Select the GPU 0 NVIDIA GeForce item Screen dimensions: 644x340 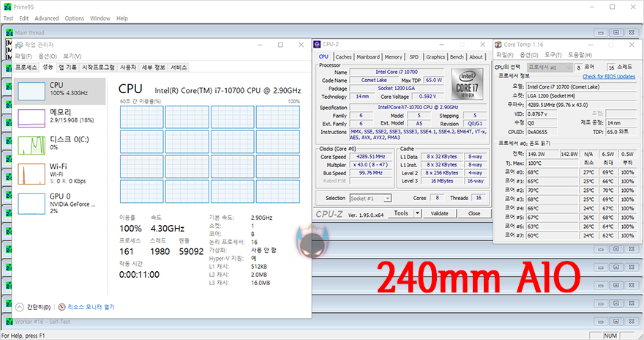coord(60,203)
